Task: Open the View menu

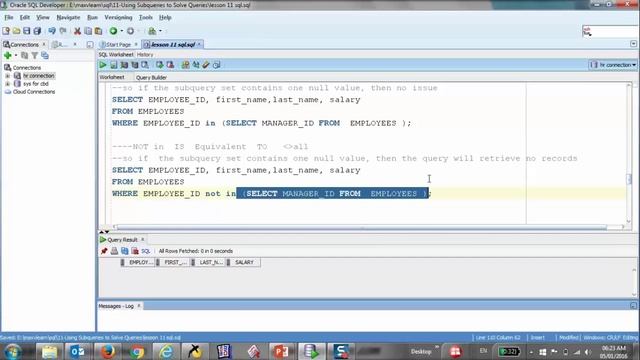Action: 42,18
